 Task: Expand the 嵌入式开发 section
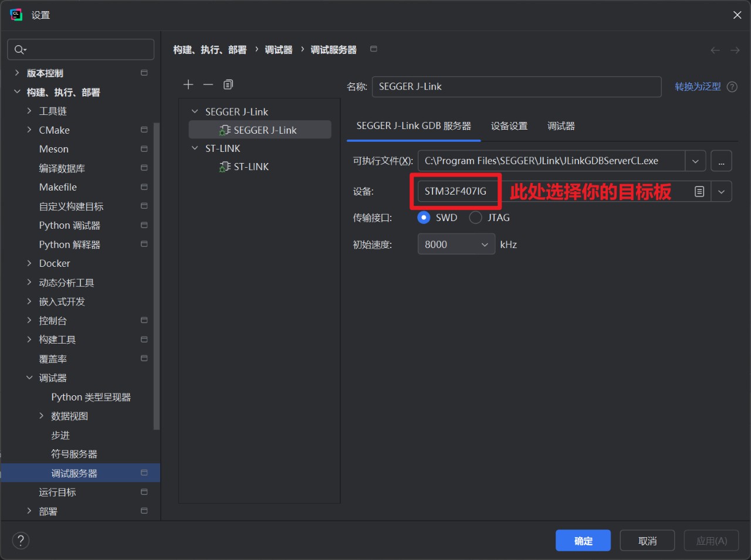pyautogui.click(x=29, y=301)
